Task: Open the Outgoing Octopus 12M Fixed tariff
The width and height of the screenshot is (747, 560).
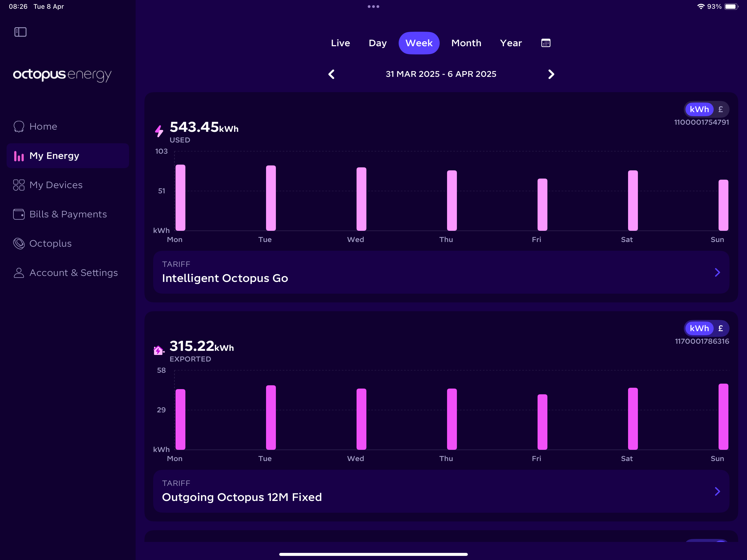Action: (441, 491)
